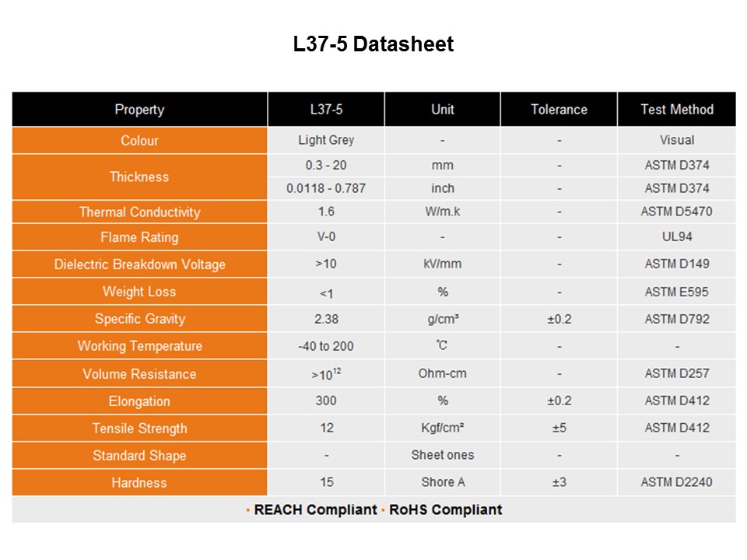Click the '<1' weight loss value
Image resolution: width=747 pixels, height=560 pixels.
click(326, 293)
